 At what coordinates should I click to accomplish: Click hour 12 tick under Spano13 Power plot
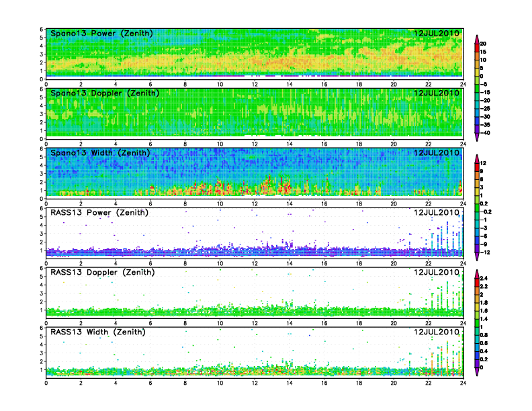pos(255,84)
